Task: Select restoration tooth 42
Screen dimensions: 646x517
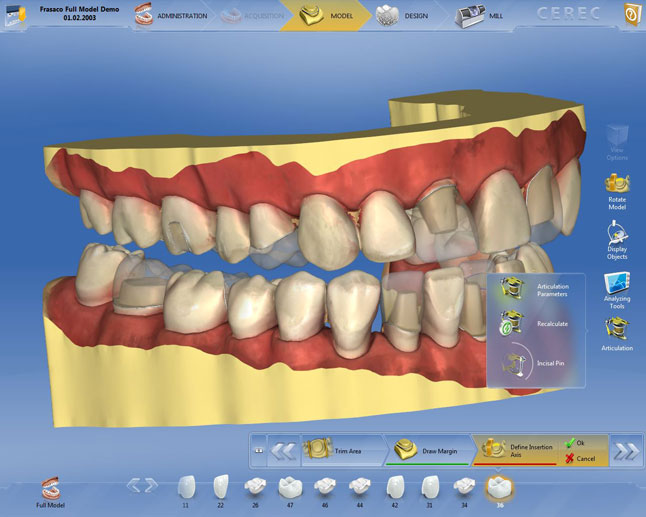Action: click(x=395, y=491)
